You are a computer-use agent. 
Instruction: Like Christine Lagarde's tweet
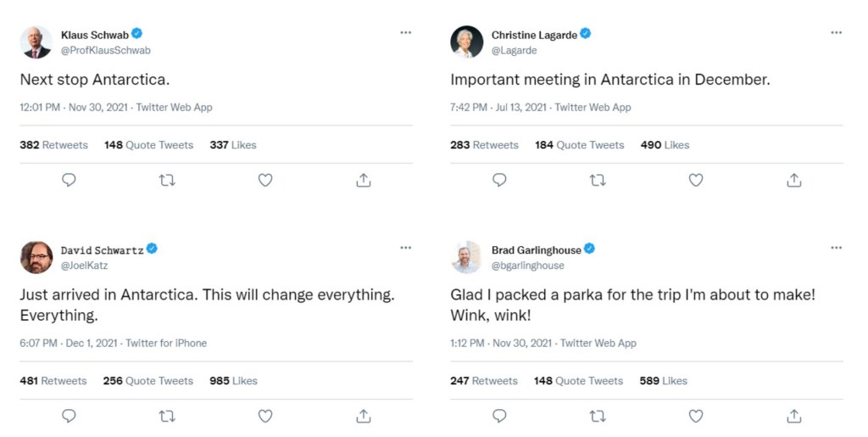(696, 180)
